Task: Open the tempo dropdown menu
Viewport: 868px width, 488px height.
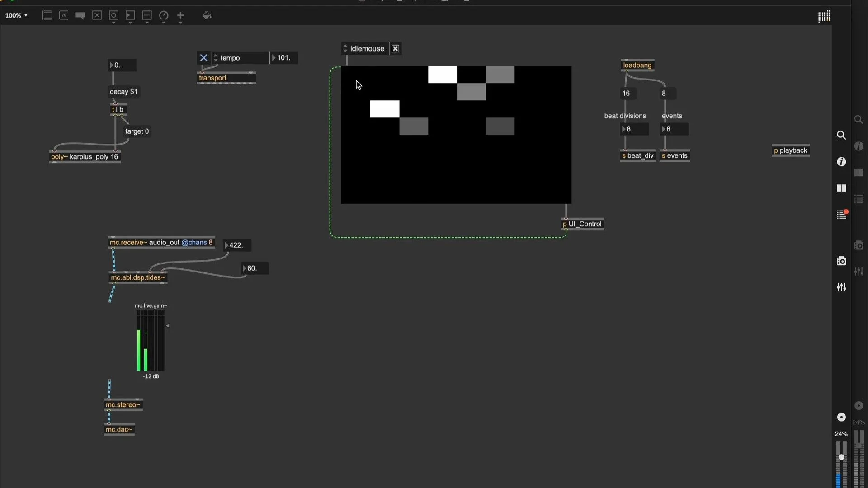Action: click(216, 57)
